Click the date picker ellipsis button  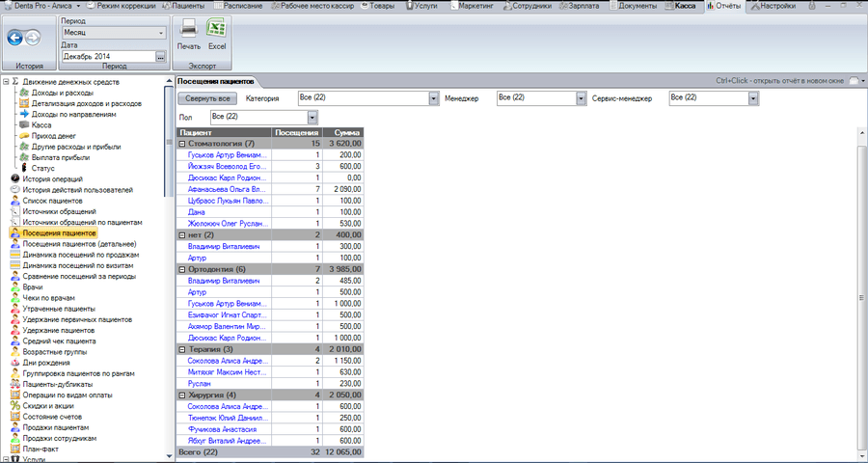click(160, 56)
